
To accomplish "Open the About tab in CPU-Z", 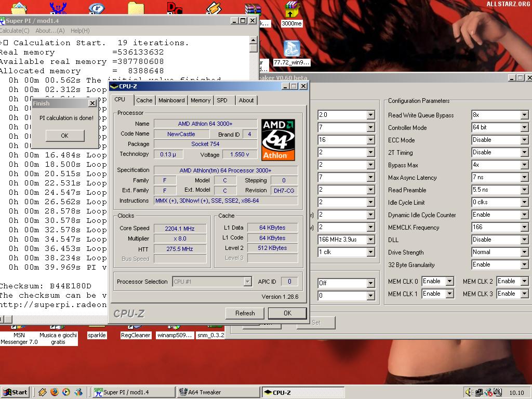I will point(246,100).
